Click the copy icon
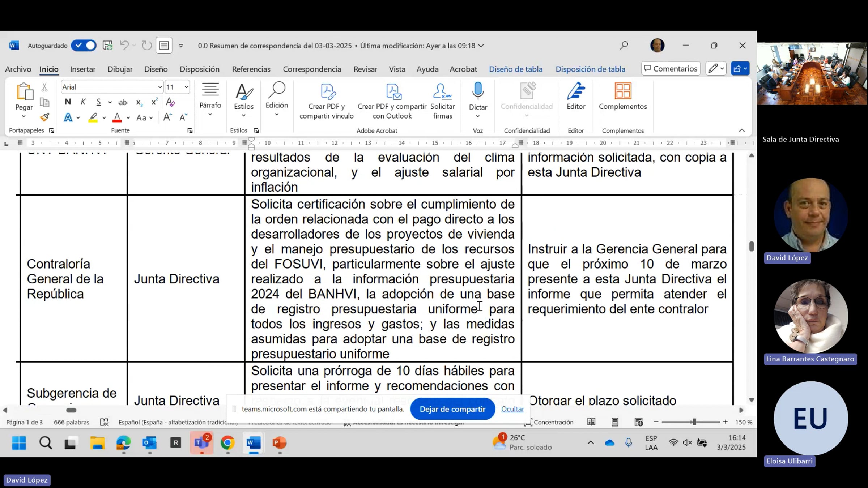Image resolution: width=868 pixels, height=488 pixels. point(44,102)
